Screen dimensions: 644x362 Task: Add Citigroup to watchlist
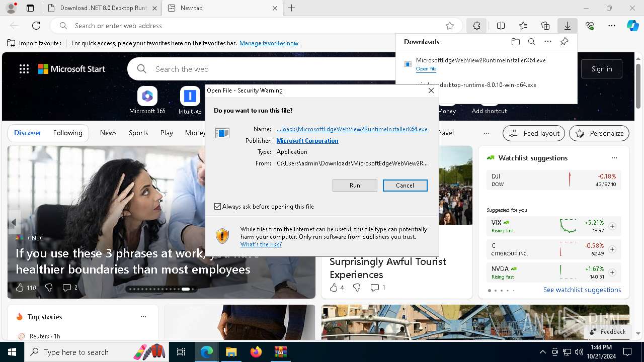612,249
